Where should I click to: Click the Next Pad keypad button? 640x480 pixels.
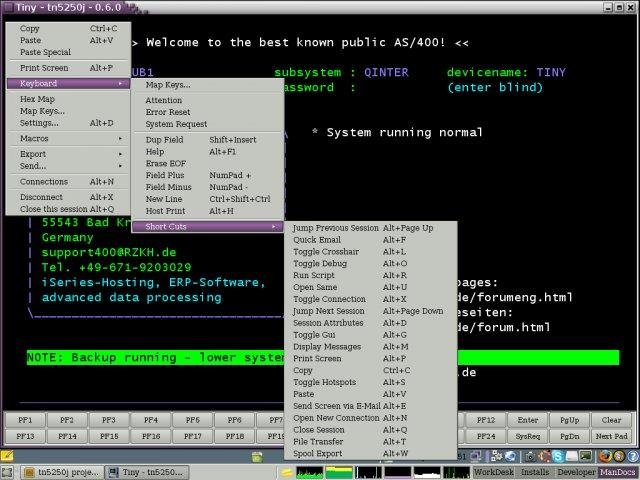pos(611,436)
